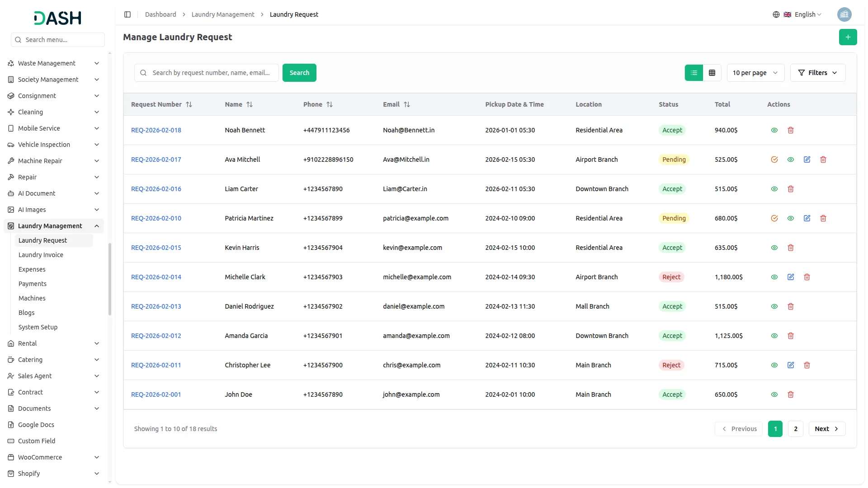Open the REQ-2026-02-014 request link
Screen dimensions: 868x488
(156, 277)
